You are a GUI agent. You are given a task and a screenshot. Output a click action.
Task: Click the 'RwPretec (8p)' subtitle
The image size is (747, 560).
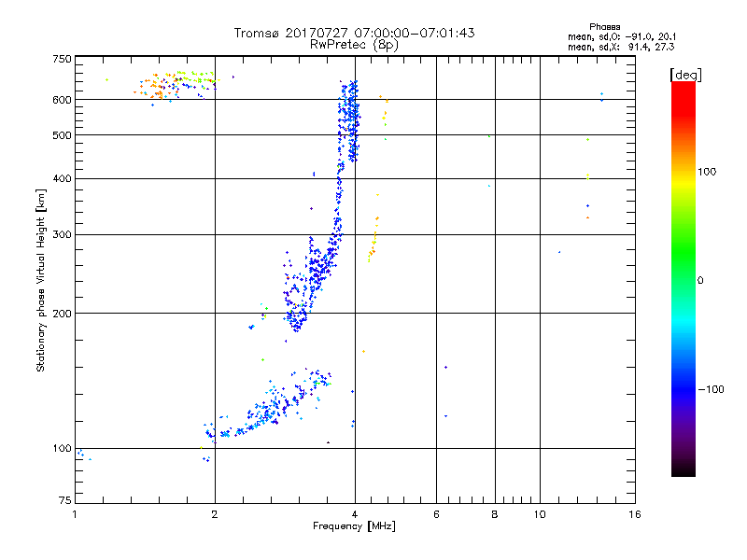click(354, 45)
